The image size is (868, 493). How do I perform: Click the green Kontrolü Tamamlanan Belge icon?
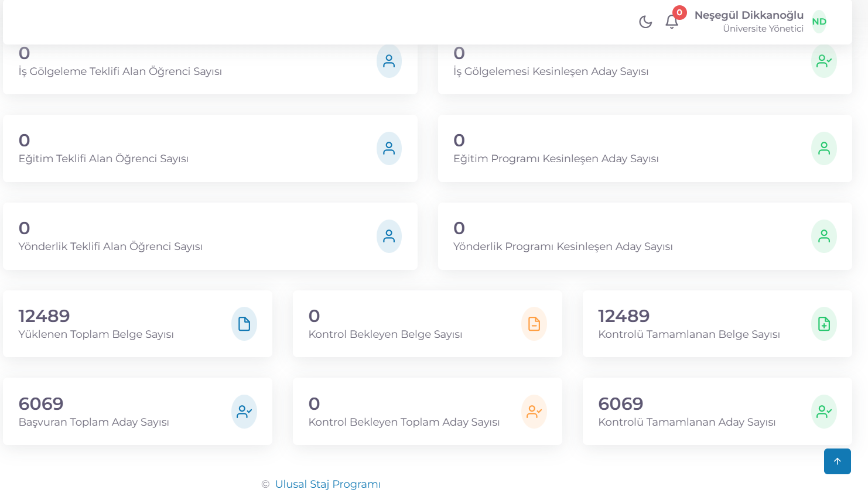click(x=823, y=324)
